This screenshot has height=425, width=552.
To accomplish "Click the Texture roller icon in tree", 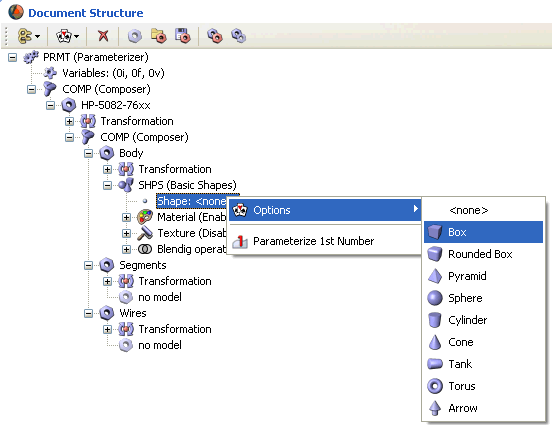I will pos(144,233).
